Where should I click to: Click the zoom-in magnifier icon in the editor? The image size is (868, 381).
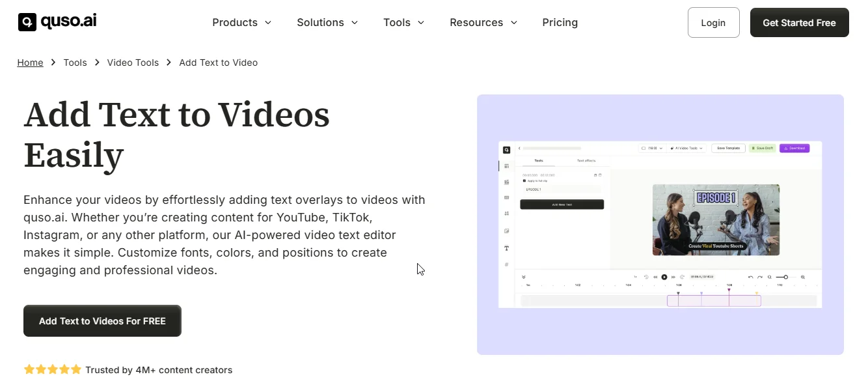tap(802, 277)
